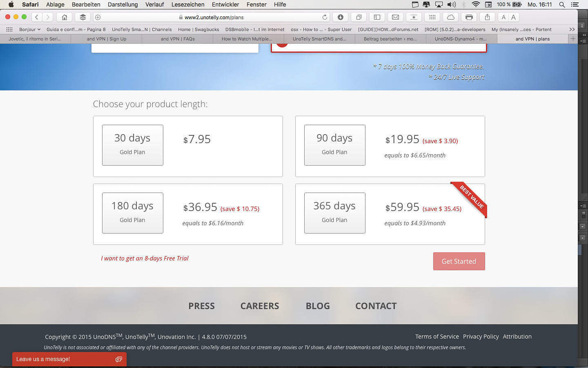Screen dimensions: 588x368
Task: Open the BLOG footer link
Action: coord(318,306)
